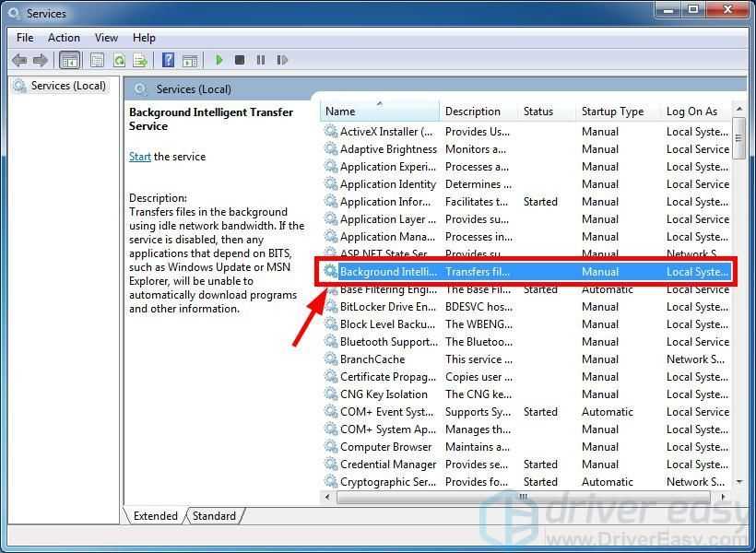Open the Help toolbar icon
The image size is (756, 553).
point(169,60)
